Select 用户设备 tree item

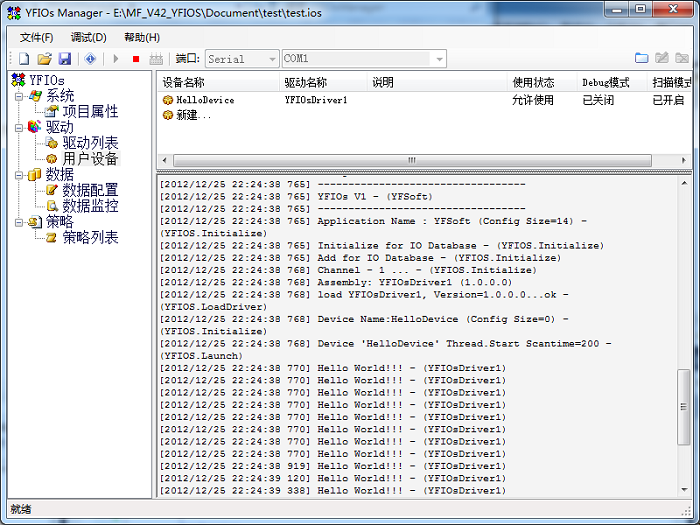click(x=91, y=158)
